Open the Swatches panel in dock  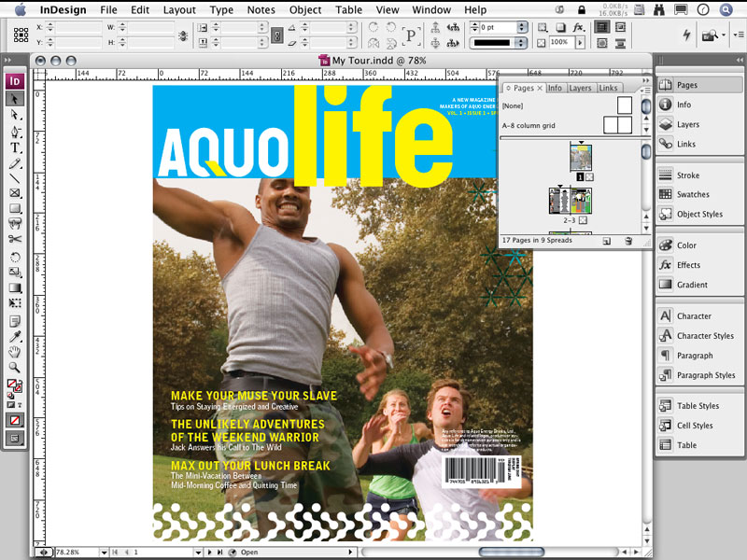point(699,194)
